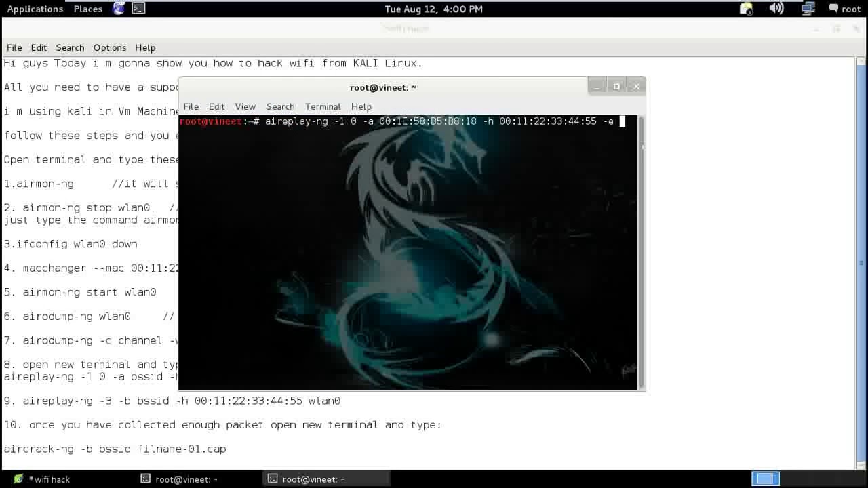The width and height of the screenshot is (868, 488).
Task: Switch to *wifi hack taskbar window
Action: click(x=42, y=479)
